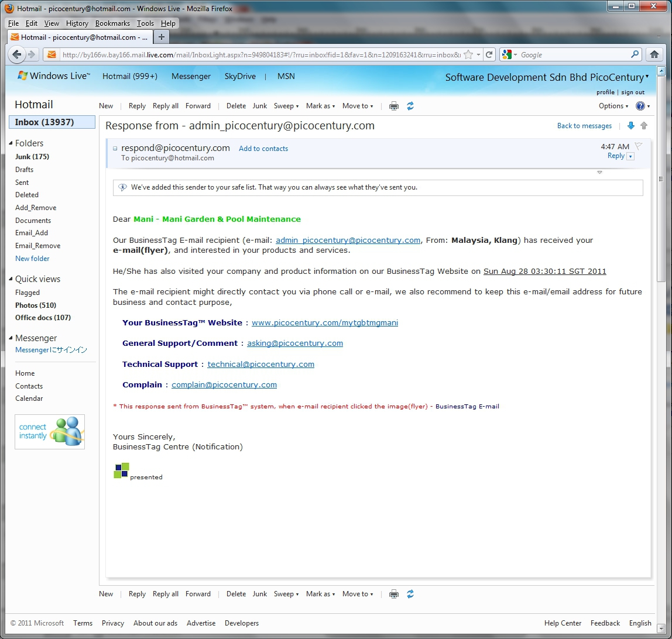Image resolution: width=672 pixels, height=639 pixels.
Task: Click Add to contacts link
Action: pos(263,149)
